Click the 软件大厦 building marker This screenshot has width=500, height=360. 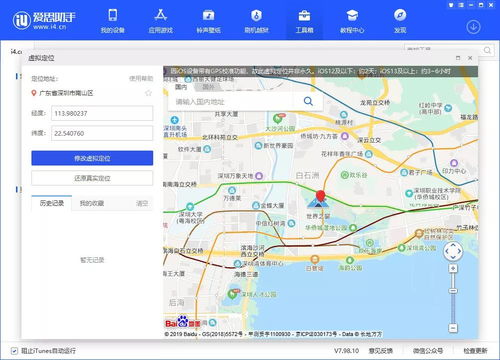point(207,149)
